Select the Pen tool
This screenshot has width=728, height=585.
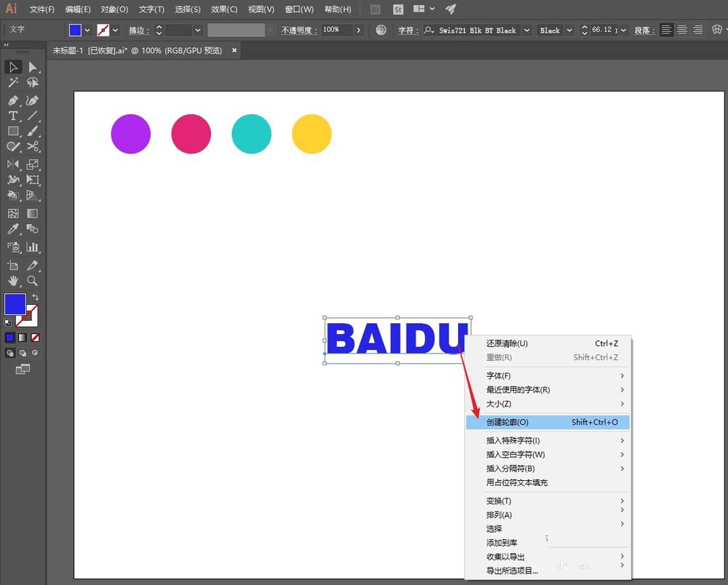pos(13,100)
